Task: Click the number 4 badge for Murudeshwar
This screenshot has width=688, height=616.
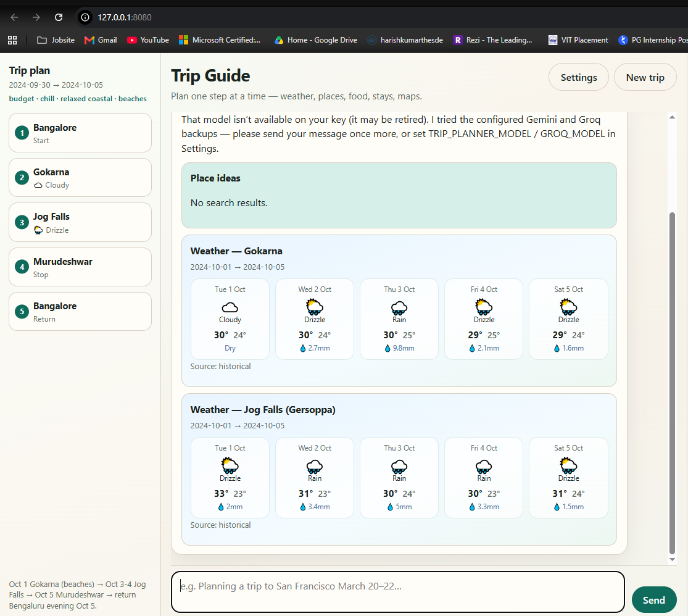Action: [x=22, y=267]
